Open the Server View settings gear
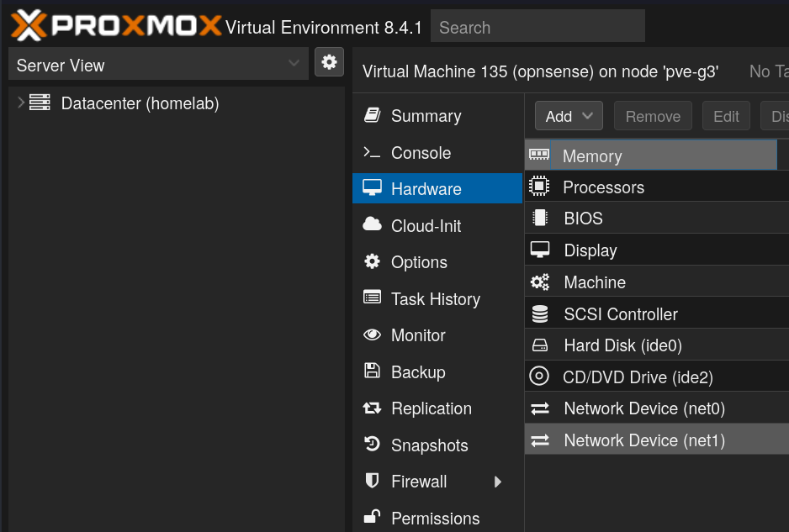Viewport: 789px width, 532px height. [329, 62]
